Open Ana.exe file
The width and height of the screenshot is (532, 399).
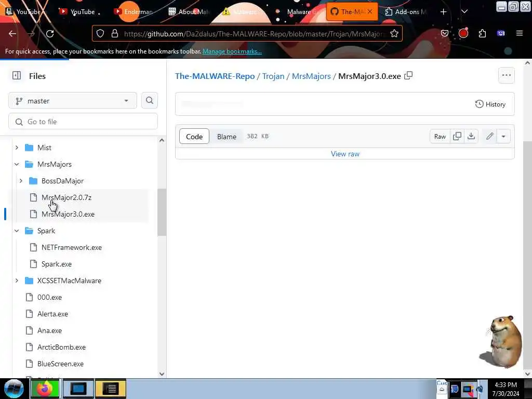(x=49, y=330)
